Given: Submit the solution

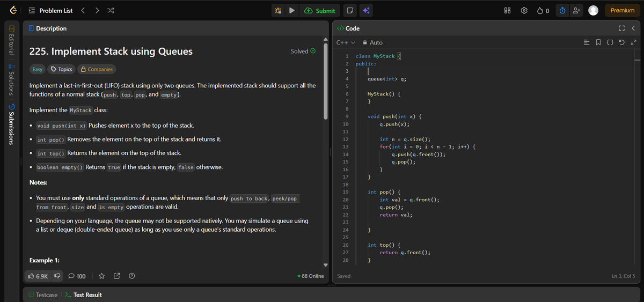Looking at the screenshot, I should coord(320,10).
